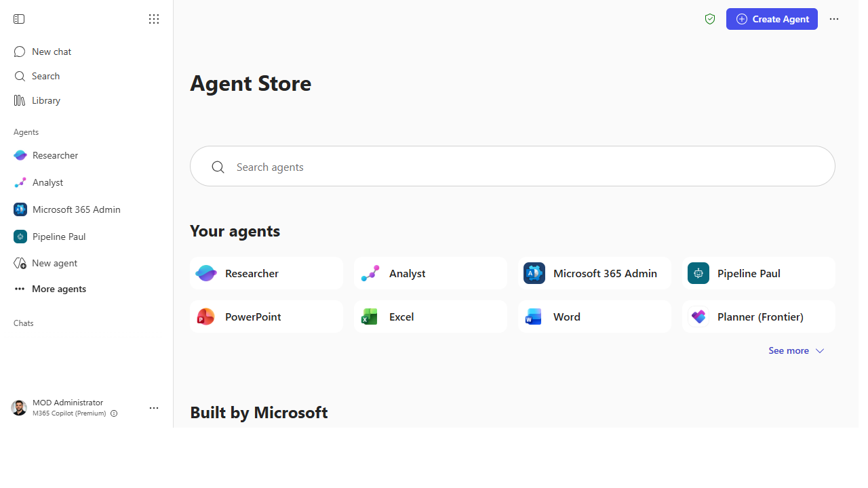Image resolution: width=868 pixels, height=488 pixels.
Task: Open the app launcher grid icon
Action: tap(154, 19)
